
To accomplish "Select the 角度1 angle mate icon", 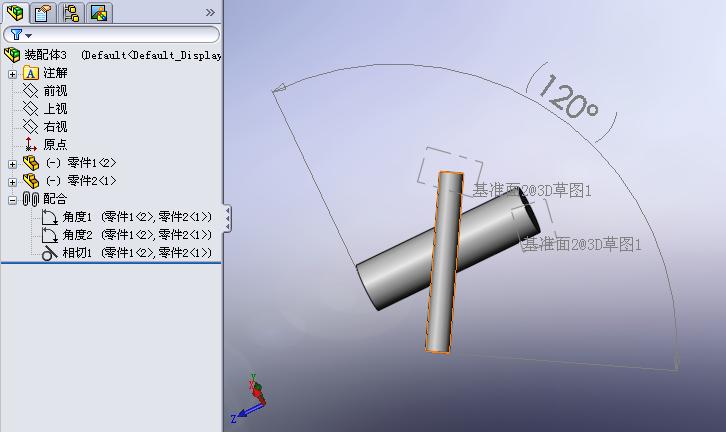I will pos(50,217).
